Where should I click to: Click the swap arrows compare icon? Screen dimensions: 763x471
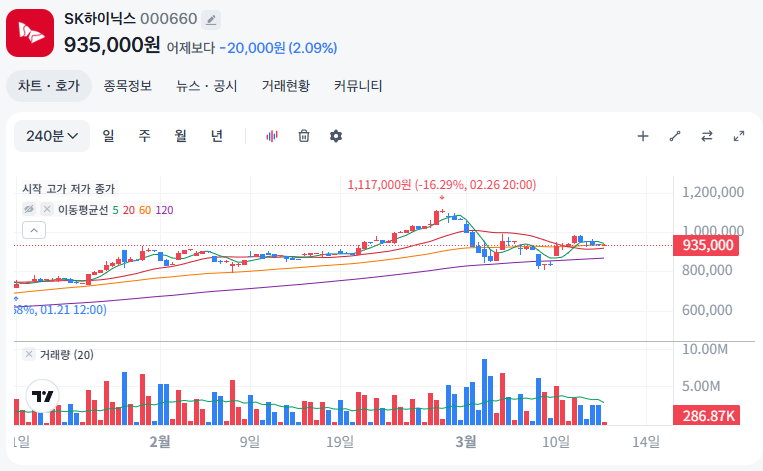(x=707, y=136)
